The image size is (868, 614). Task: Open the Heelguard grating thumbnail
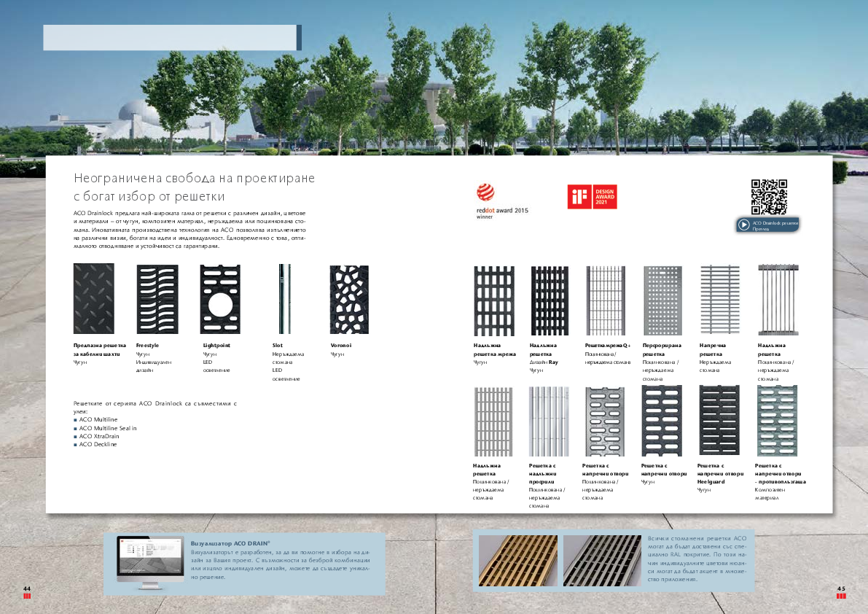719,420
